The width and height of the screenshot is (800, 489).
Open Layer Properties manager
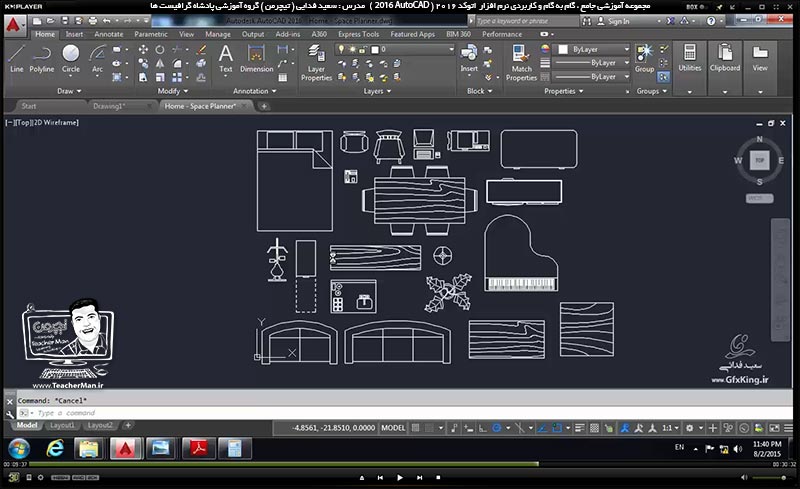click(316, 63)
